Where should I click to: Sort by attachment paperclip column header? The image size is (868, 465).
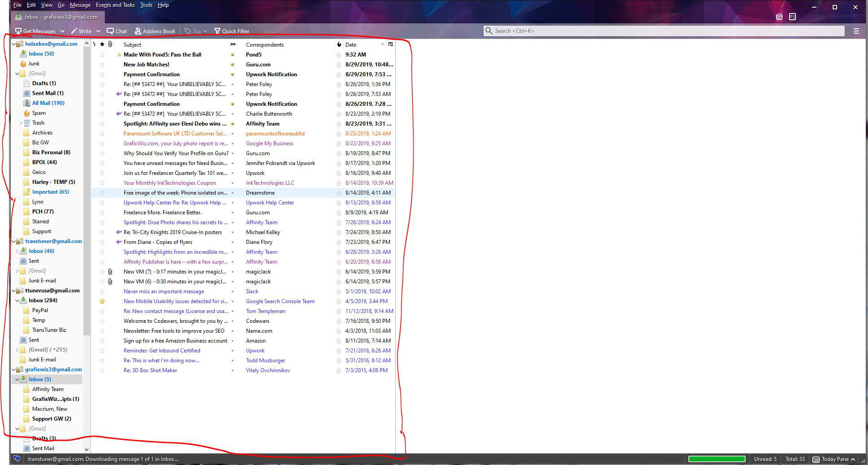110,44
